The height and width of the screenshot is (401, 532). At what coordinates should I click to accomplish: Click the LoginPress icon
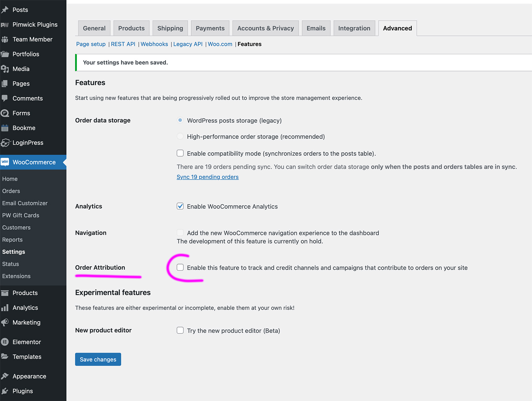(5, 143)
